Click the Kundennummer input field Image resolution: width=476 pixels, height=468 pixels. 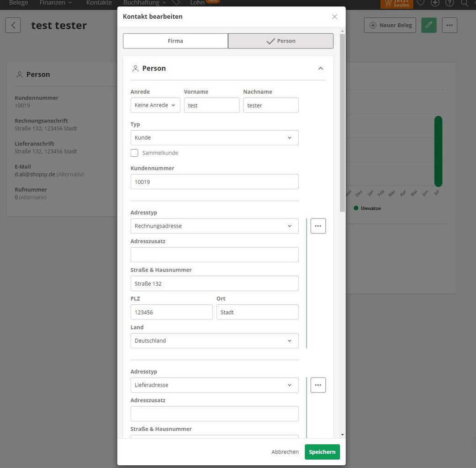pos(214,182)
